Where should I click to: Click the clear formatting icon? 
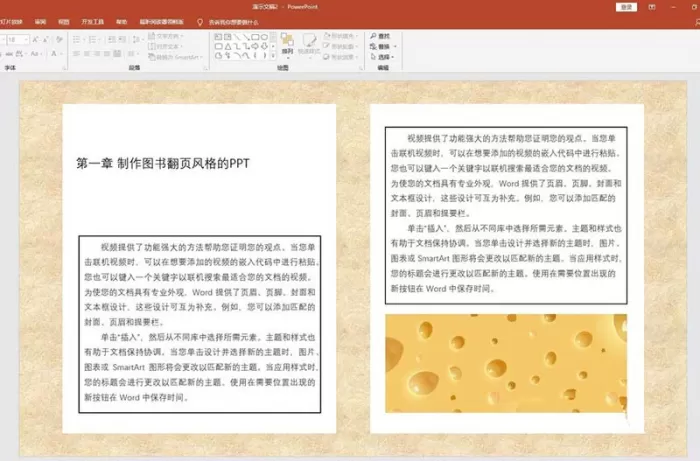(x=59, y=40)
